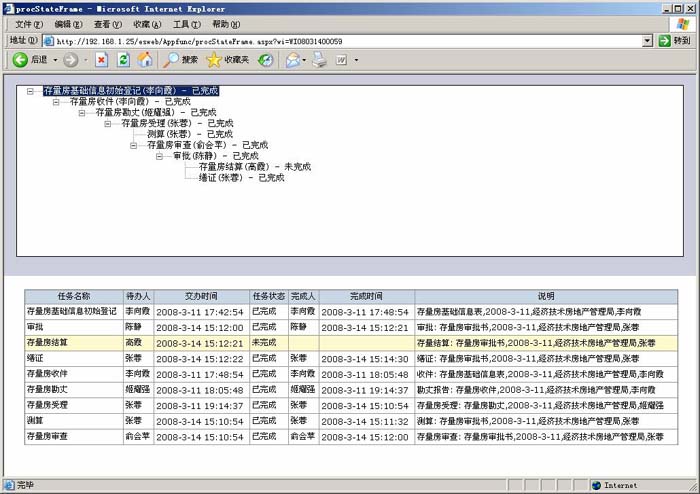Refresh the page using the green icon

(x=123, y=60)
